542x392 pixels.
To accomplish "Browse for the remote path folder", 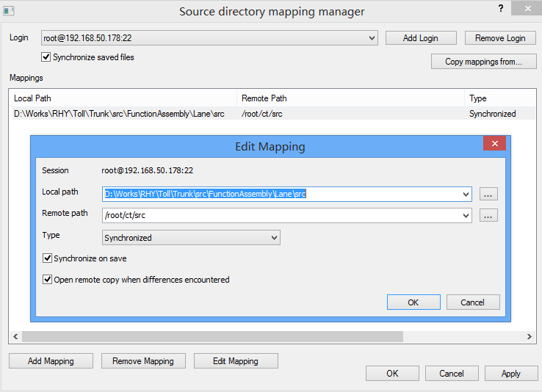I will click(x=488, y=216).
